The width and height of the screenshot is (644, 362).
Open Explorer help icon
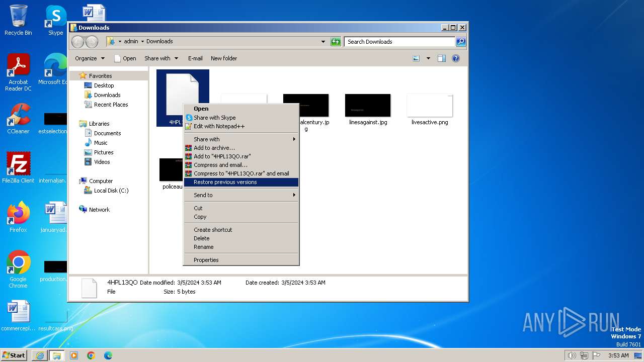pyautogui.click(x=456, y=58)
